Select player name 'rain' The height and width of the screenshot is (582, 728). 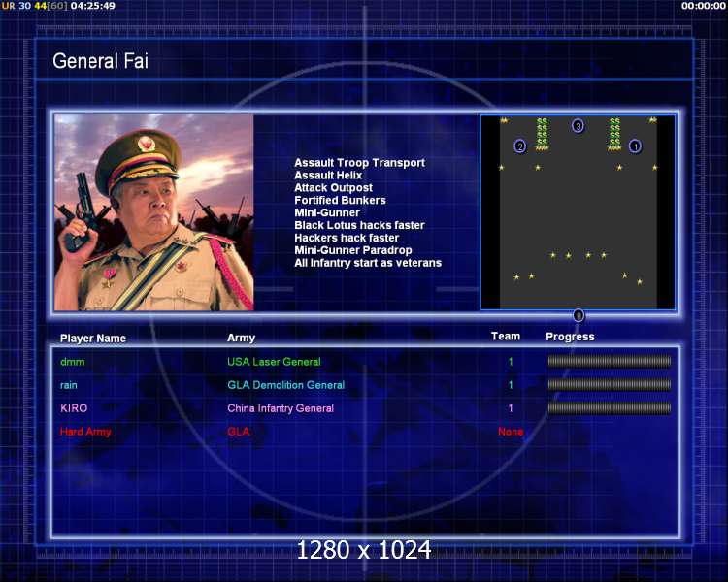[x=69, y=385]
